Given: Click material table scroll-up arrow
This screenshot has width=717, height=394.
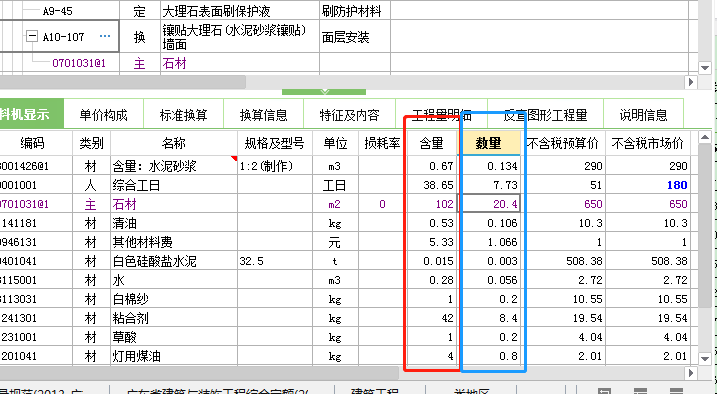Looking at the screenshot, I should click(705, 137).
